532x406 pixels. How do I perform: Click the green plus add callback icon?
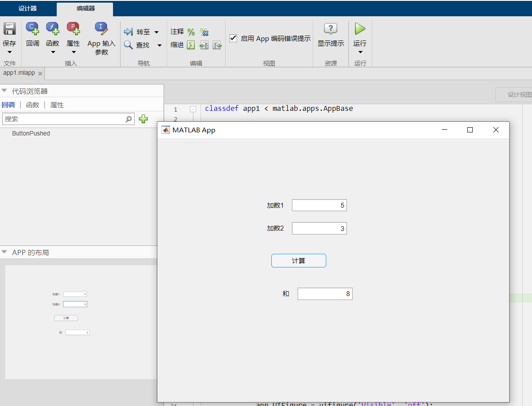(x=143, y=119)
